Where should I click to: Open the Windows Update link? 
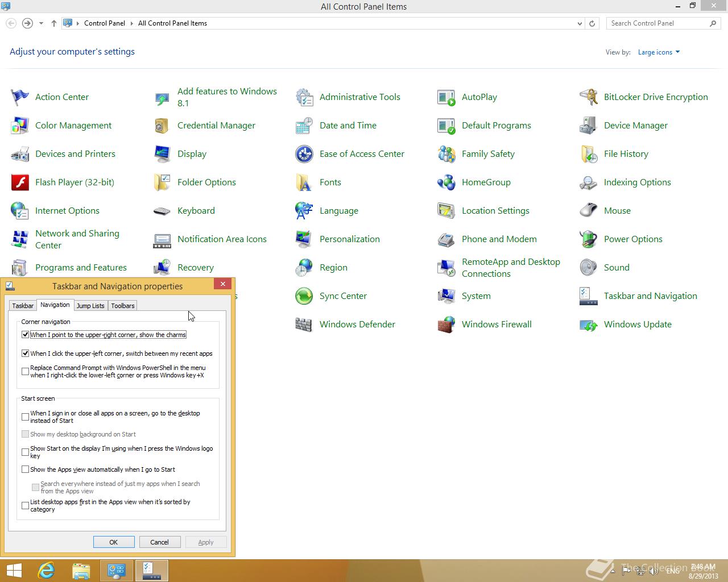[x=638, y=325]
